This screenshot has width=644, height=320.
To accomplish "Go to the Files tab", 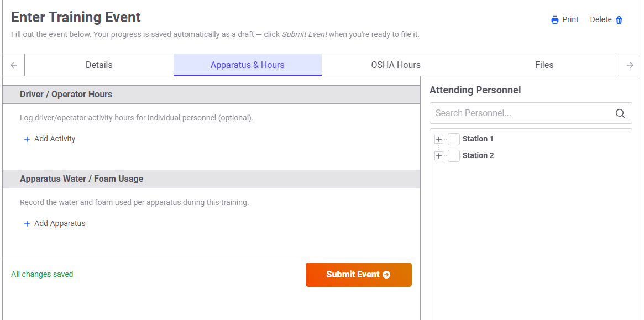I will point(544,65).
